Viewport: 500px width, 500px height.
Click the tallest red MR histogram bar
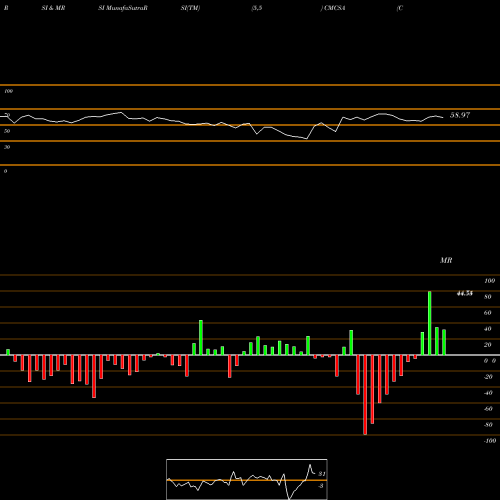point(365,395)
